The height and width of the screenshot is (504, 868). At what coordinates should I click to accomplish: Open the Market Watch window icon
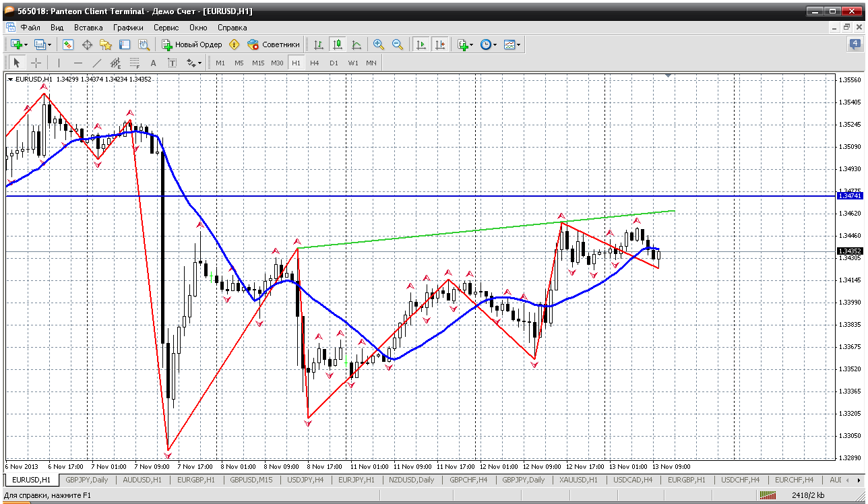tap(68, 44)
